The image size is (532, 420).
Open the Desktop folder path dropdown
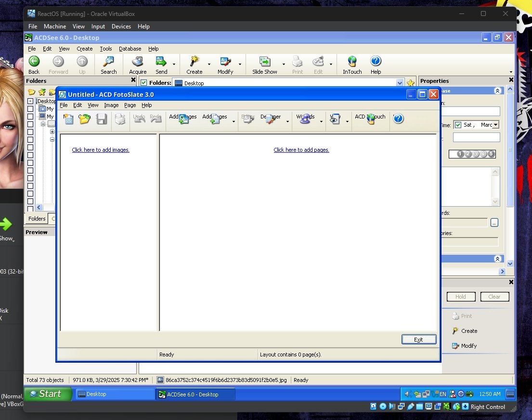point(400,83)
